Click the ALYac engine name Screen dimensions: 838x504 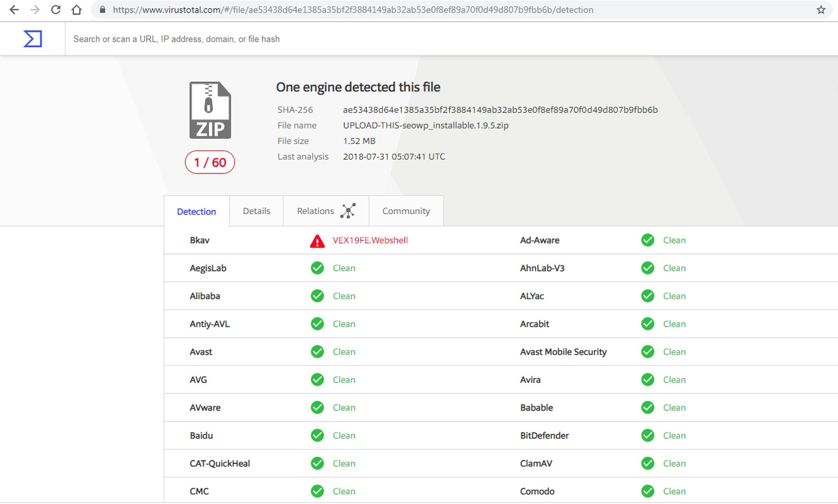(x=532, y=297)
